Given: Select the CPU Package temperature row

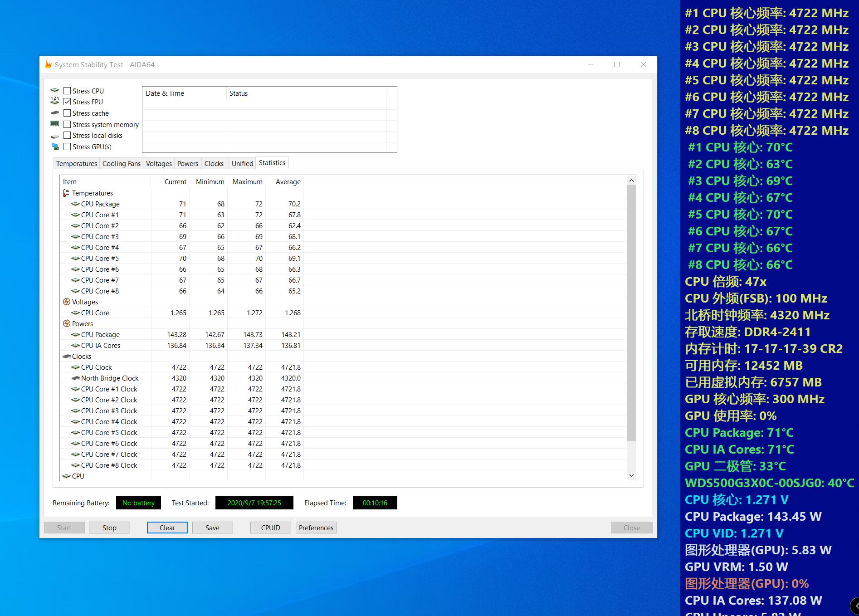Looking at the screenshot, I should tap(100, 204).
